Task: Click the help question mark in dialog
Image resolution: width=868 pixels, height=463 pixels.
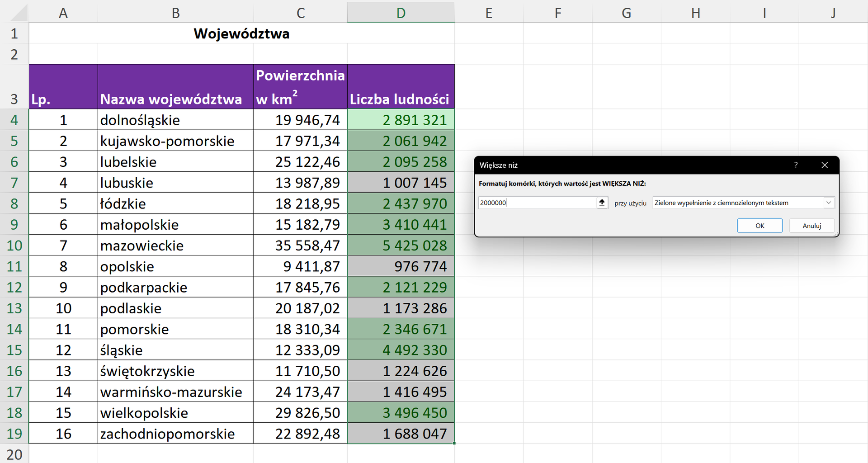Action: pyautogui.click(x=796, y=165)
